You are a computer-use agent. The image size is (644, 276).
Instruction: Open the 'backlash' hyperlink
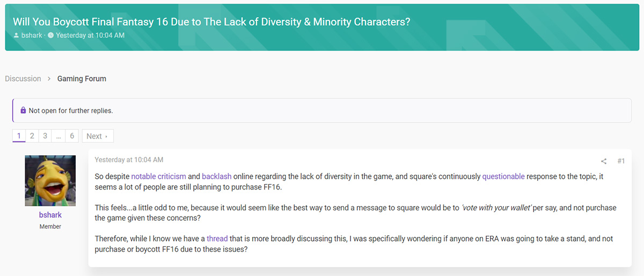217,176
